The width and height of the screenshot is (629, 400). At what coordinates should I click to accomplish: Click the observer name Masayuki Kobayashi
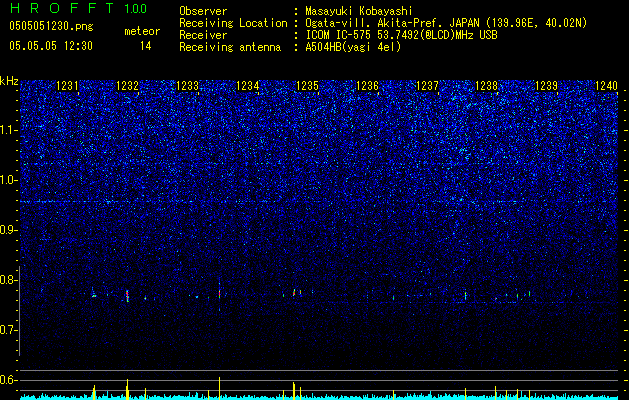coord(359,11)
